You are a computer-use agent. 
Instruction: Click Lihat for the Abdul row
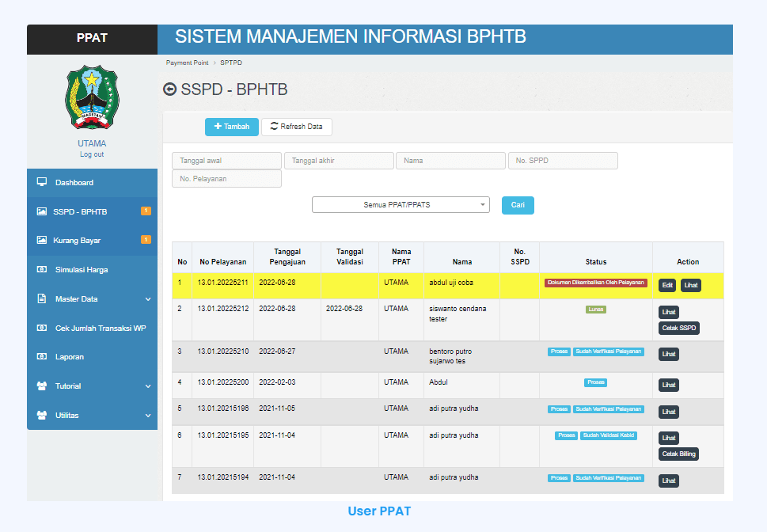coord(669,386)
